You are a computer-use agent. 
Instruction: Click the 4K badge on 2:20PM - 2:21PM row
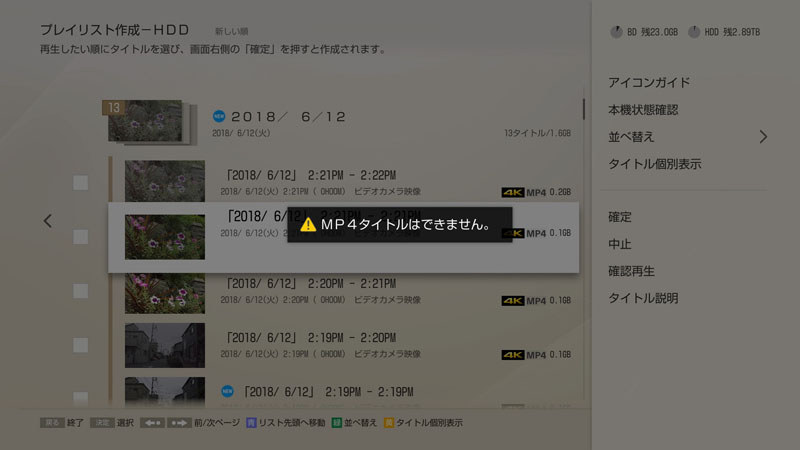click(x=513, y=301)
